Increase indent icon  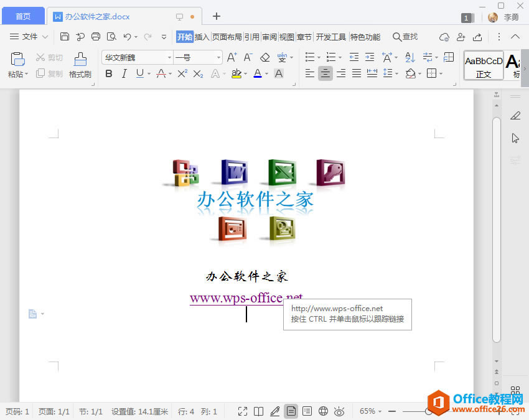370,57
